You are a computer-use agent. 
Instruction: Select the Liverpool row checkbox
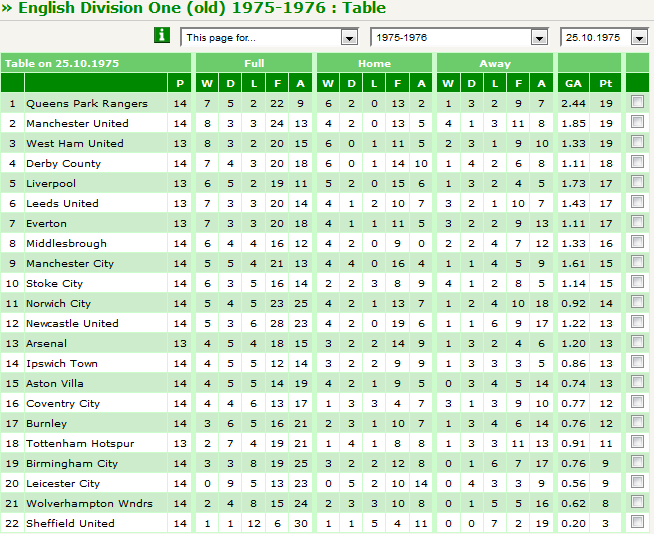[x=637, y=182]
